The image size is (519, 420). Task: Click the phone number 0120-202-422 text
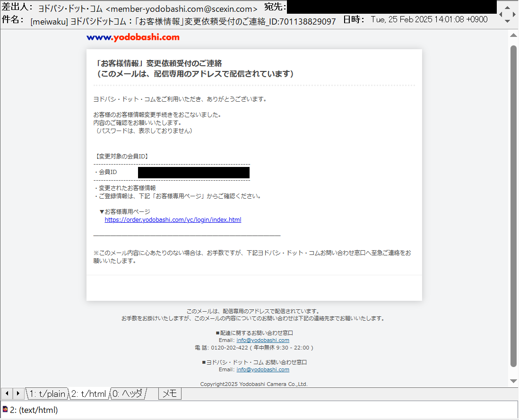coord(229,348)
